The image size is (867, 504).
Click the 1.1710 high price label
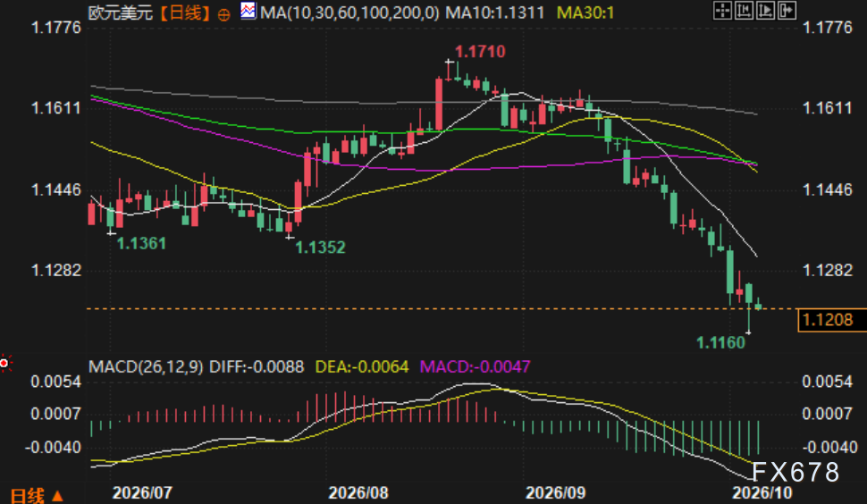pyautogui.click(x=480, y=52)
